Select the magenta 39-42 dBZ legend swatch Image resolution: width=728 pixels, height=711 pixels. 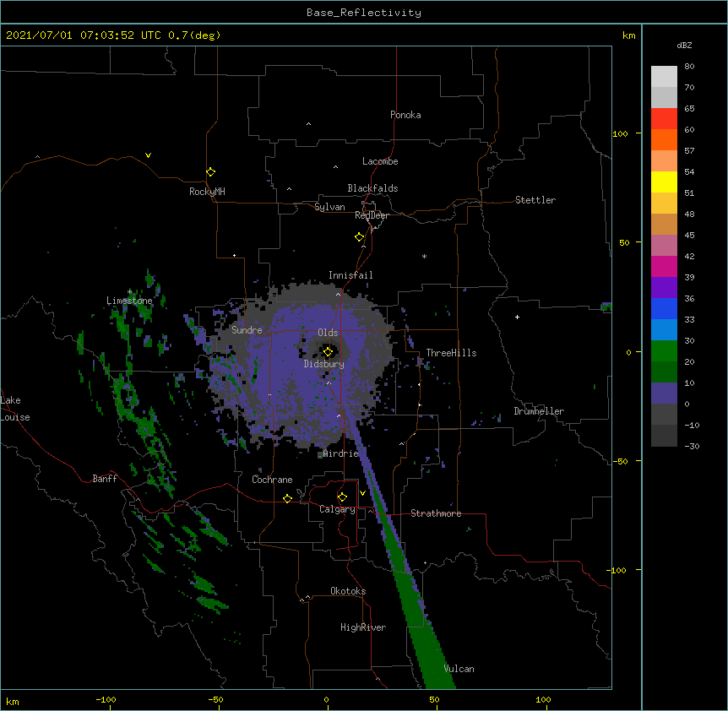click(664, 266)
